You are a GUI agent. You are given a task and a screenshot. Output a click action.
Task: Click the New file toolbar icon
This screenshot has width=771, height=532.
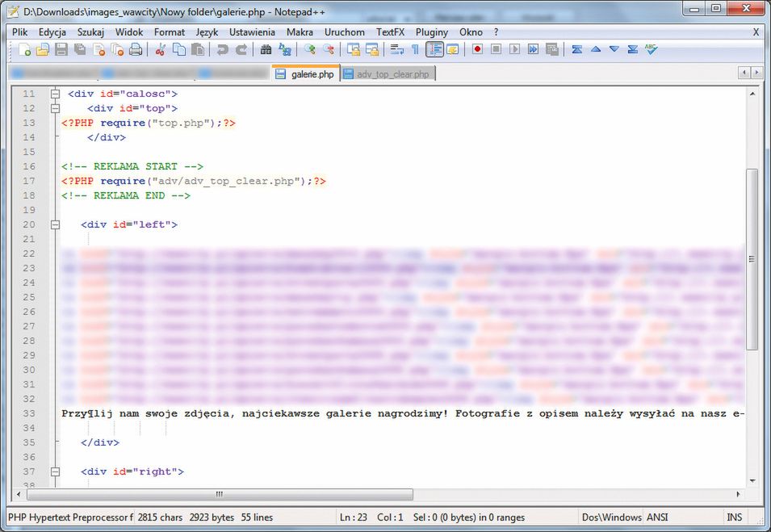coord(25,50)
